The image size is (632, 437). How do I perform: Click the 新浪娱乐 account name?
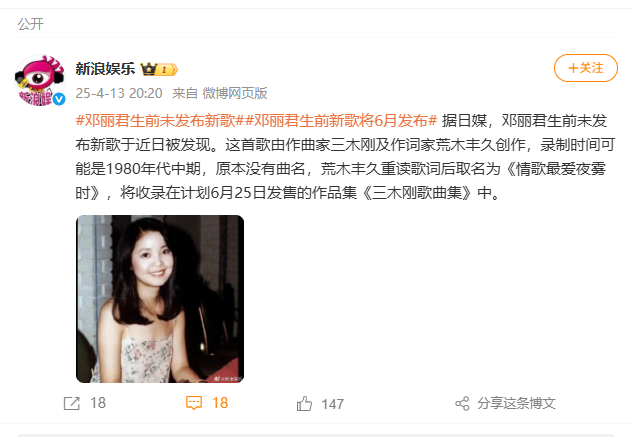105,69
